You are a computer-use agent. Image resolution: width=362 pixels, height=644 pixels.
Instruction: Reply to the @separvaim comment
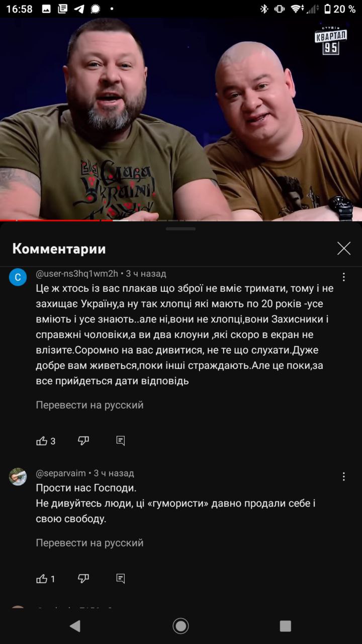[x=121, y=579]
